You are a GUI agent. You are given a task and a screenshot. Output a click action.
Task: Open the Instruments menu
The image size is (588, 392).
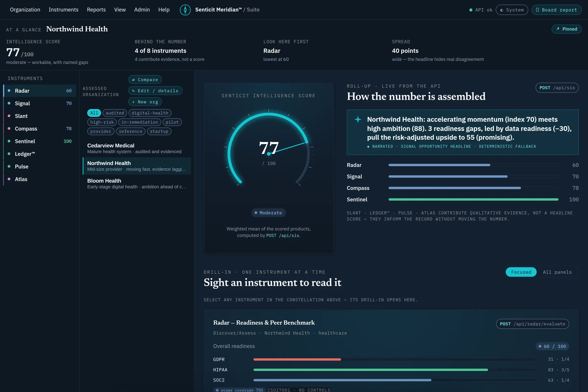coord(64,10)
